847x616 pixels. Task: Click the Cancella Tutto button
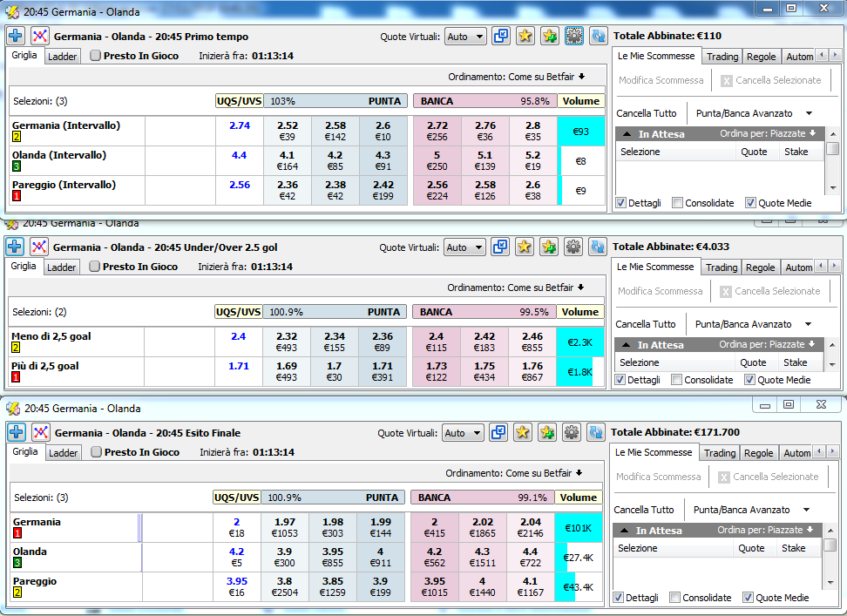(x=647, y=113)
